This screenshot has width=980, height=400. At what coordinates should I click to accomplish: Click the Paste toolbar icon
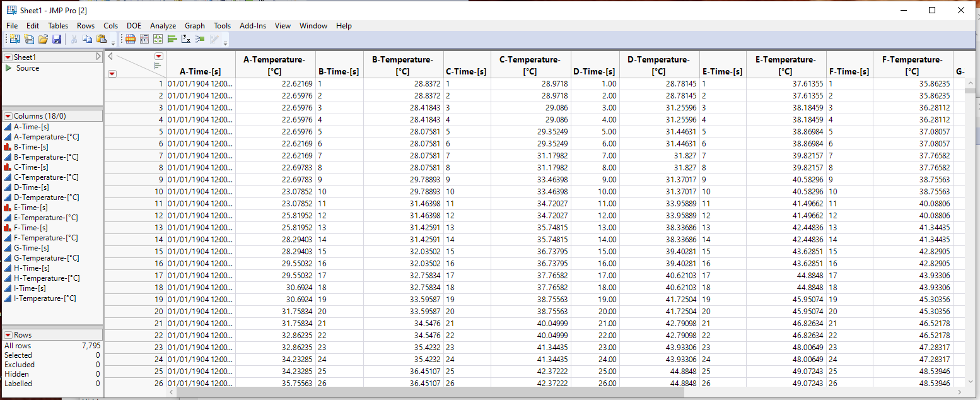click(101, 39)
